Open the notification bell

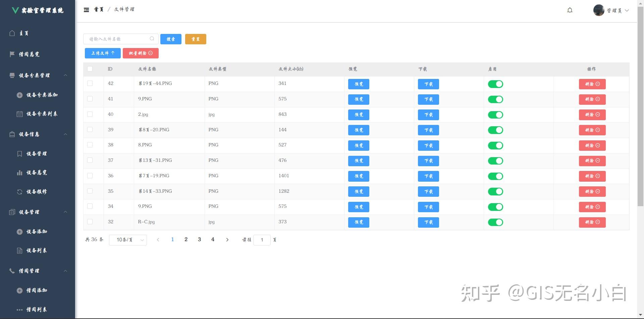[570, 10]
